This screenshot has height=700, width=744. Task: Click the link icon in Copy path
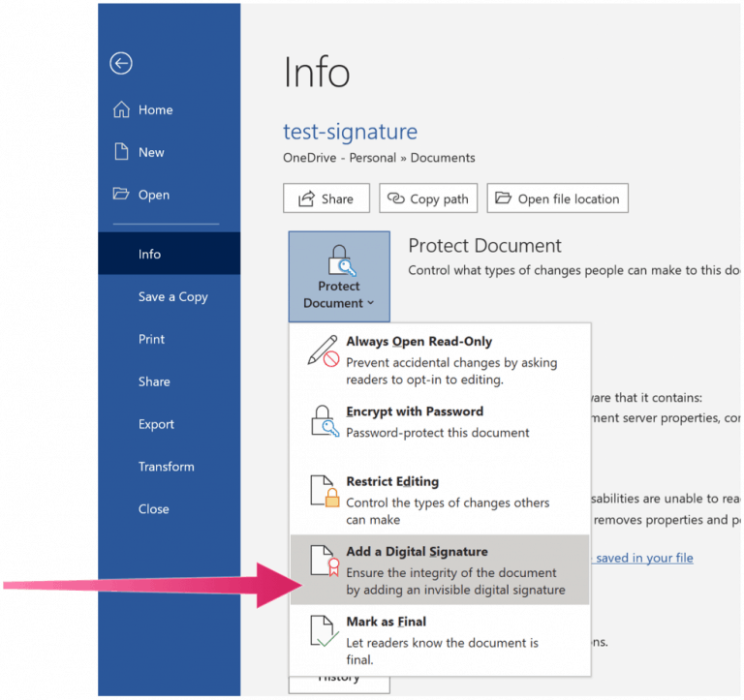tap(395, 198)
